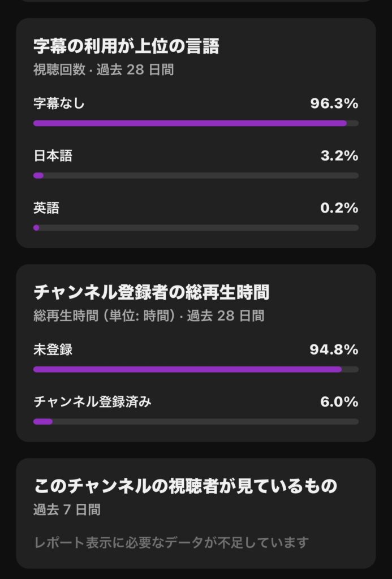Select the 字幕なし row label
The height and width of the screenshot is (579, 392).
tap(59, 103)
